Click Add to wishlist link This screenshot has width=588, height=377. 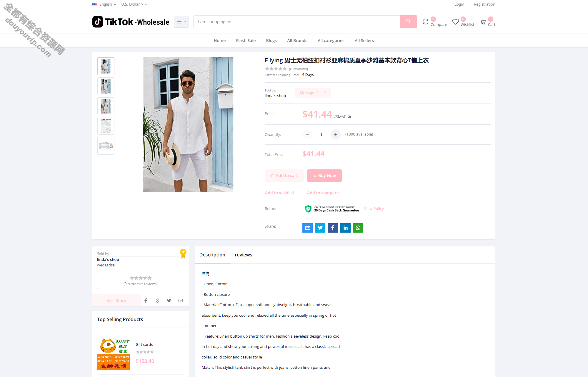coord(279,193)
